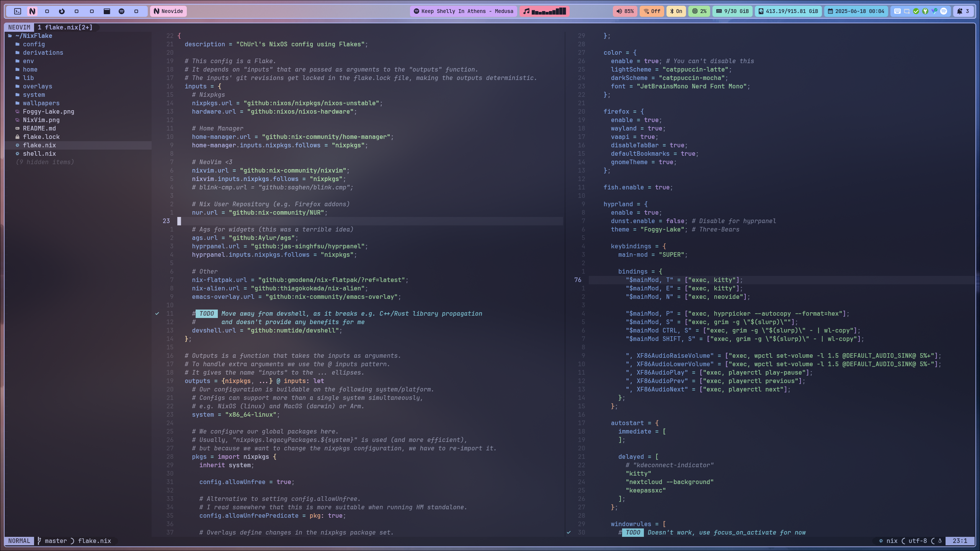980x551 pixels.
Task: Expand the config folder in the tree
Action: [x=34, y=44]
